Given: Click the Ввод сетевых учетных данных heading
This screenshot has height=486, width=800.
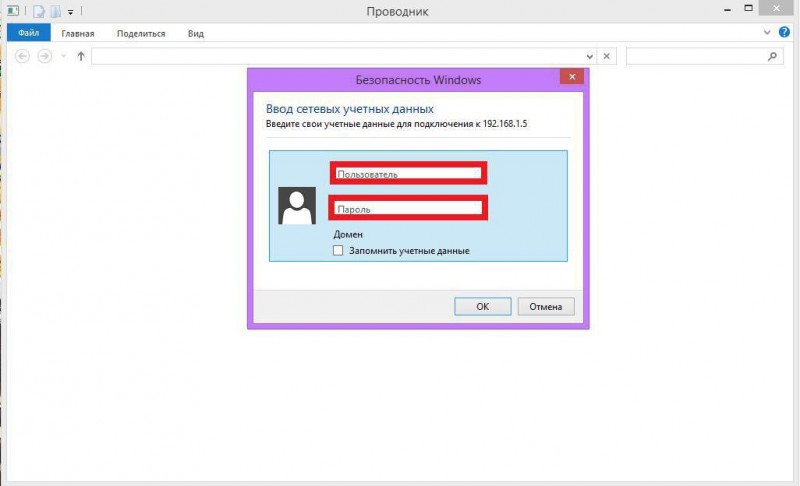Looking at the screenshot, I should point(349,109).
